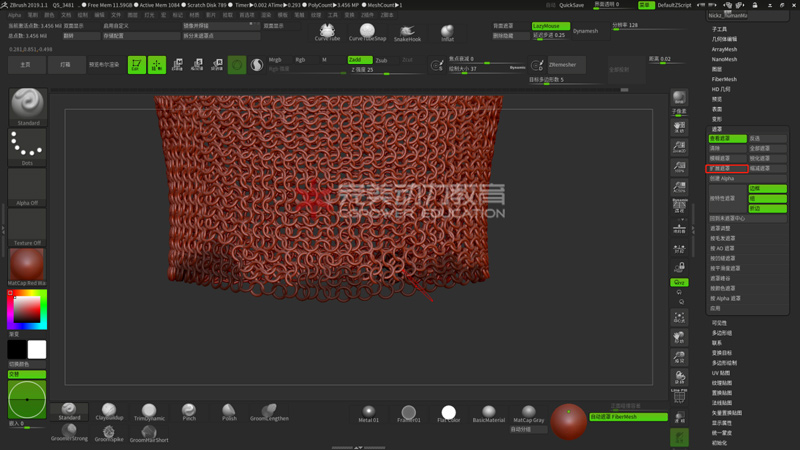The height and width of the screenshot is (450, 800).
Task: Activate the green Edit mode icon
Action: [136, 64]
